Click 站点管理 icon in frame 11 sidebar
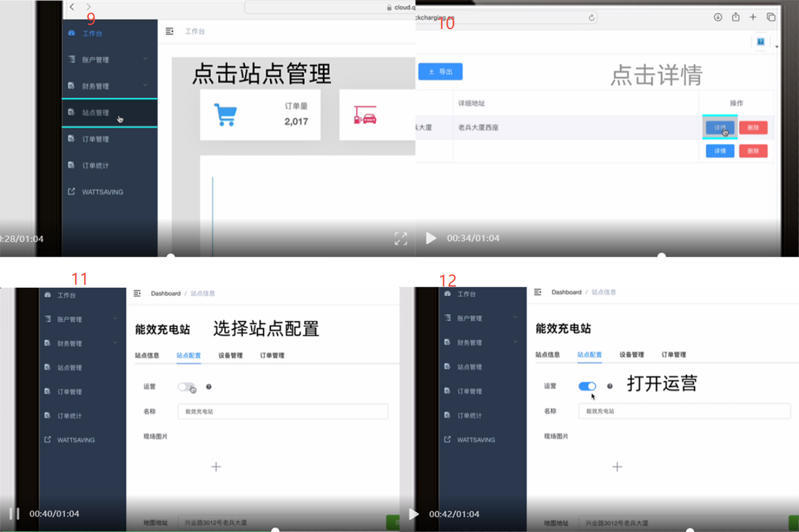The image size is (799, 532). click(47, 368)
